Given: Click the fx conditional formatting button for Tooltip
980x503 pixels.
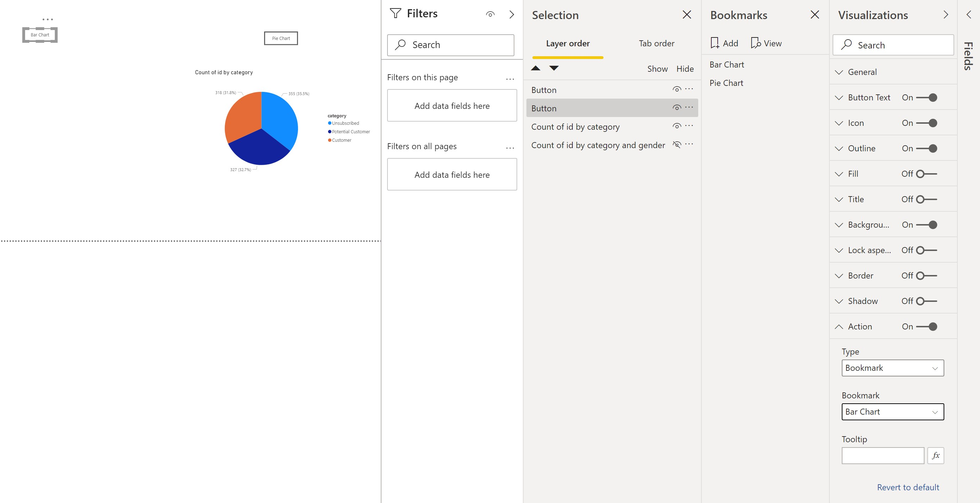Looking at the screenshot, I should click(x=935, y=455).
